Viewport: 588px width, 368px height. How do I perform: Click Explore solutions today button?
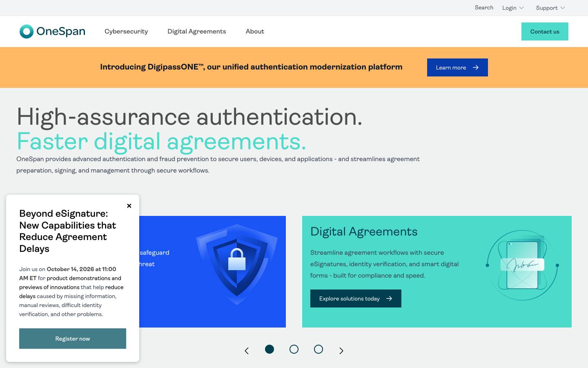(x=356, y=298)
